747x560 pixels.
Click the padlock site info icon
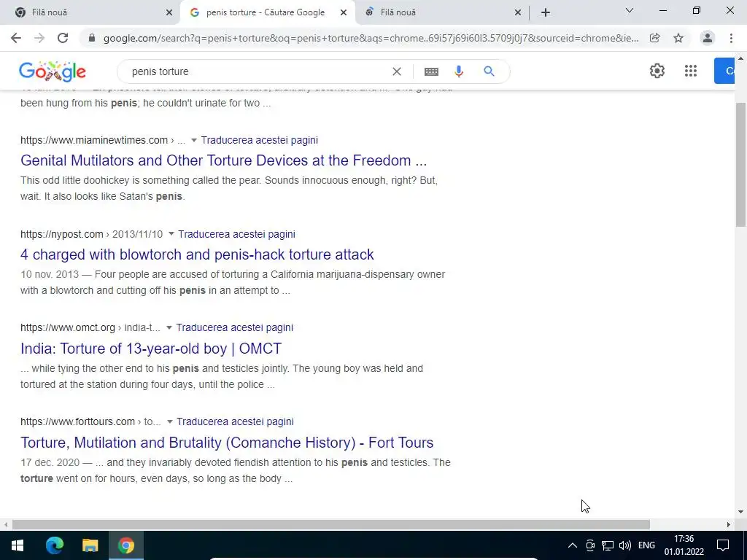pos(92,38)
